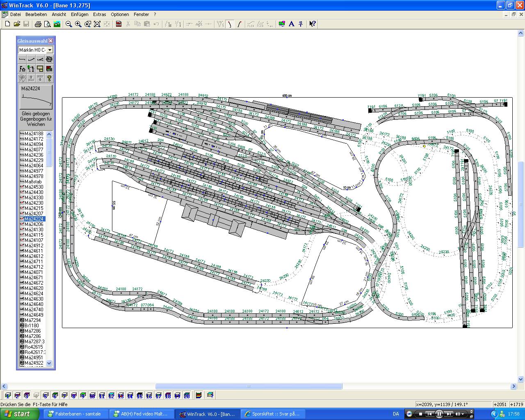Screen dimensions: 525x420
Task: Click the zoom region magnifier icon
Action: 88,24
